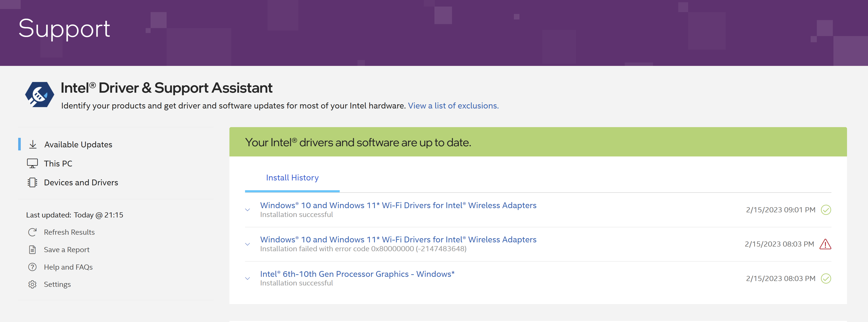
Task: Expand the 6th-10th Gen Processor Graphics entry
Action: tap(248, 279)
